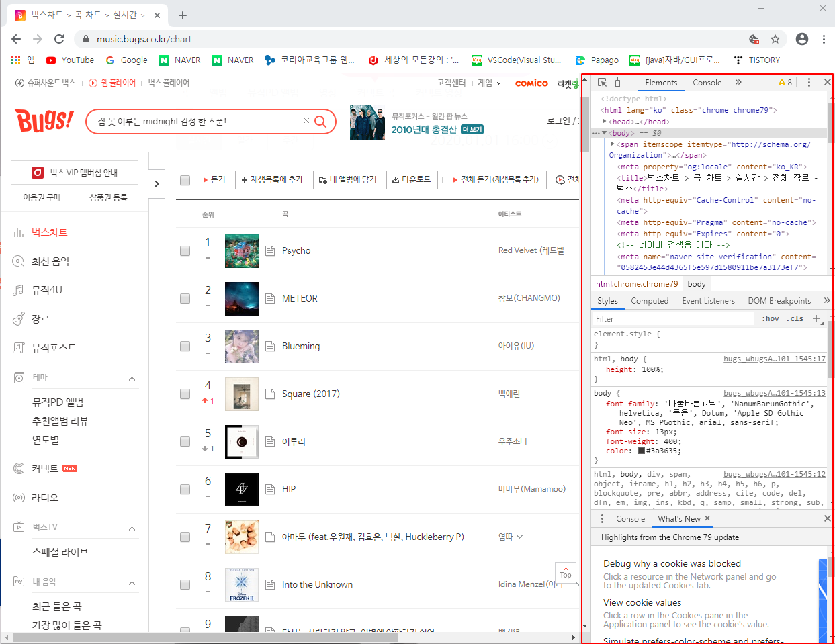Open the DevTools drawer three-dot menu
Screen dimensions: 835x644
602,518
